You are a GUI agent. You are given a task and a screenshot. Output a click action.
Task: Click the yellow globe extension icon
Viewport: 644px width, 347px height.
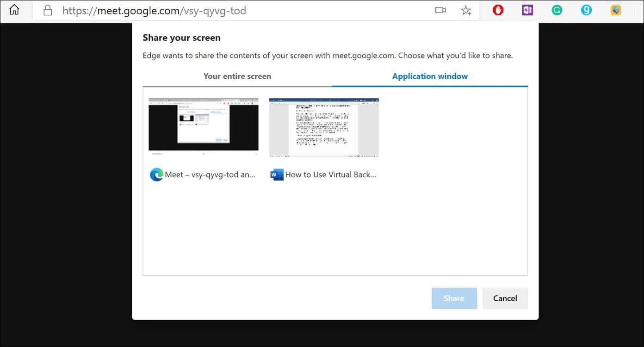click(x=616, y=10)
